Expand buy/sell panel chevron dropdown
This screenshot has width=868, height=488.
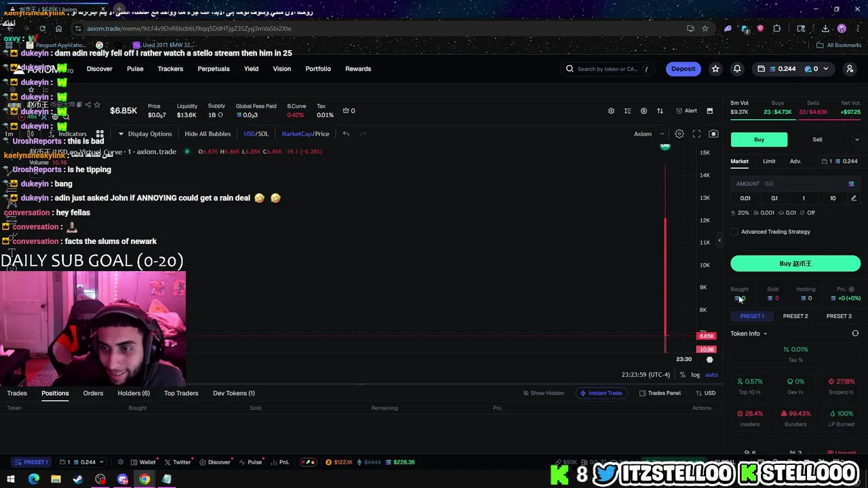856,140
